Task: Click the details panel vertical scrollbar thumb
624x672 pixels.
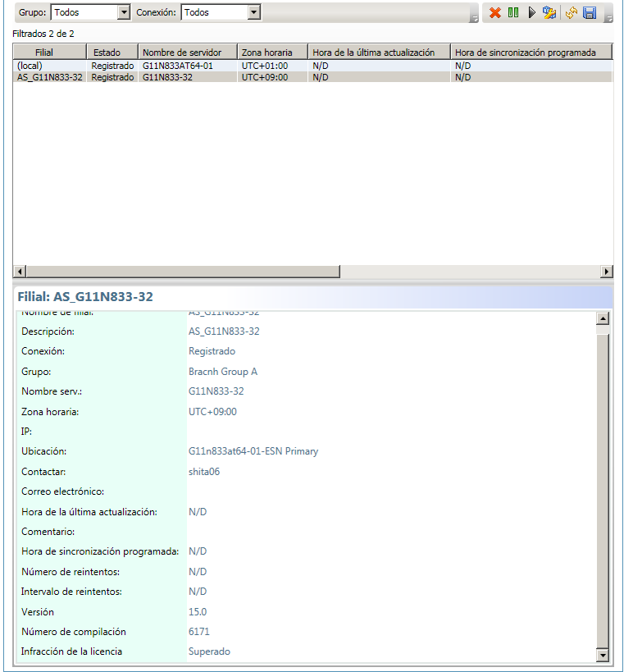Action: click(x=603, y=491)
